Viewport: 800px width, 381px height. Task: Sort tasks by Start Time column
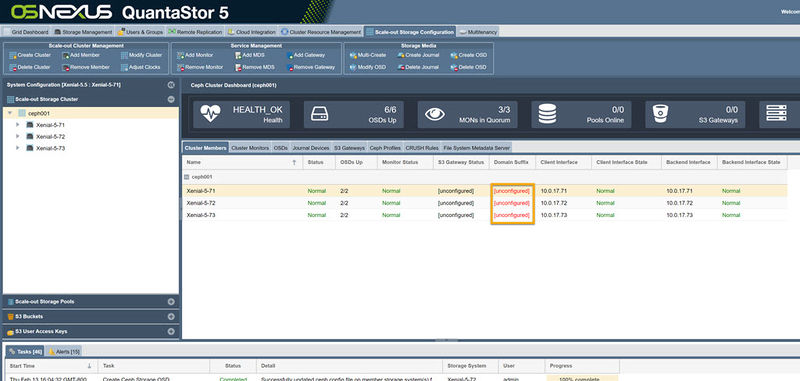[x=51, y=366]
